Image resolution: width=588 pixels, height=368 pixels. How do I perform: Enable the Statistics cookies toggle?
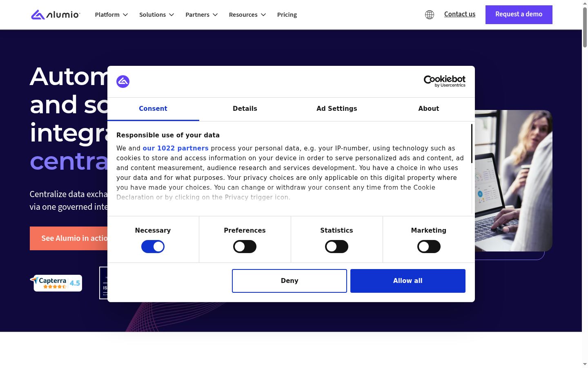[x=336, y=247]
